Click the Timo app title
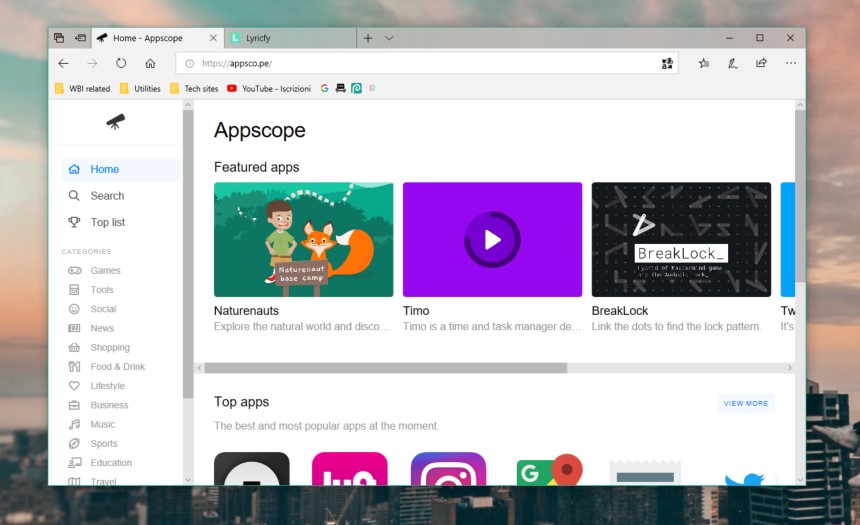Screen dimensions: 860x525 (416, 311)
